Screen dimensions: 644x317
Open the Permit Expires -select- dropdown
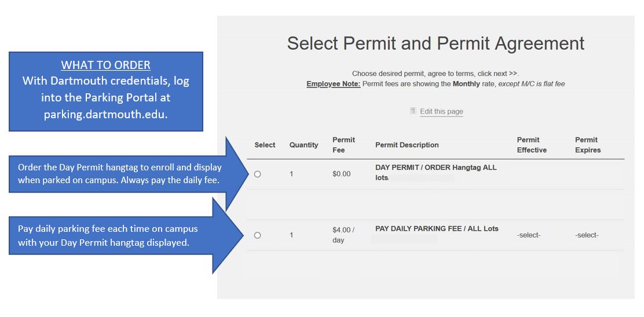[587, 235]
